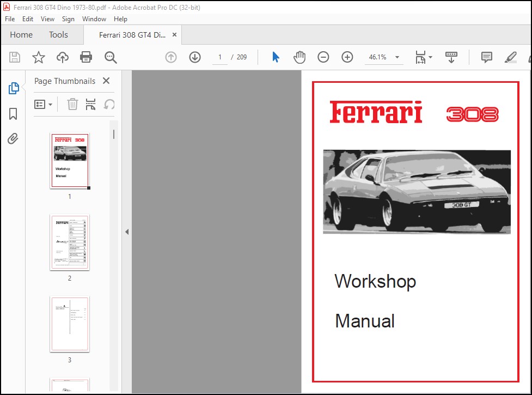Image resolution: width=532 pixels, height=395 pixels.
Task: Select page 1 thumbnail
Action: (x=70, y=161)
